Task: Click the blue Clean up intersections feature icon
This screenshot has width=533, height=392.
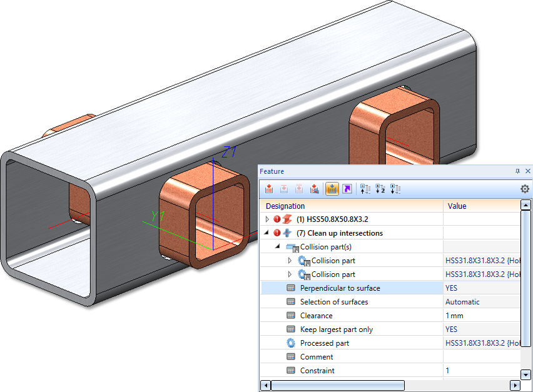Action: (x=287, y=233)
